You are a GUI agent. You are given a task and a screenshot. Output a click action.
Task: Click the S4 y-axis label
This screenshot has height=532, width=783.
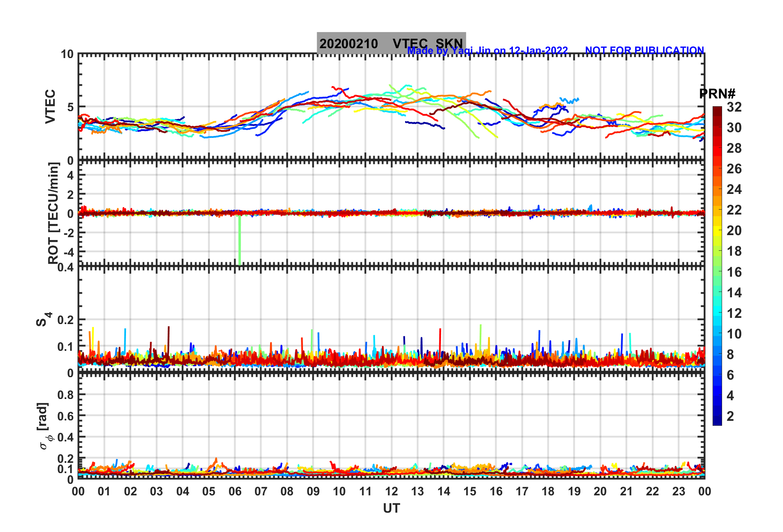coord(44,319)
